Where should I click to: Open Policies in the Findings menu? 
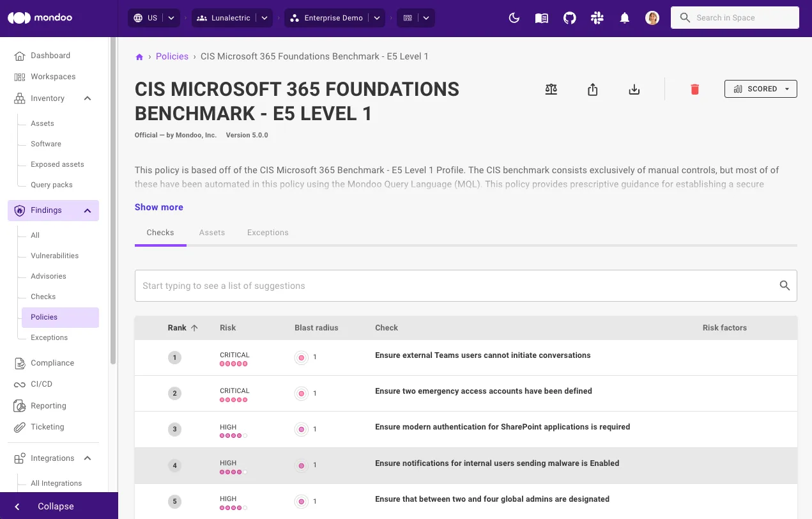coord(60,317)
